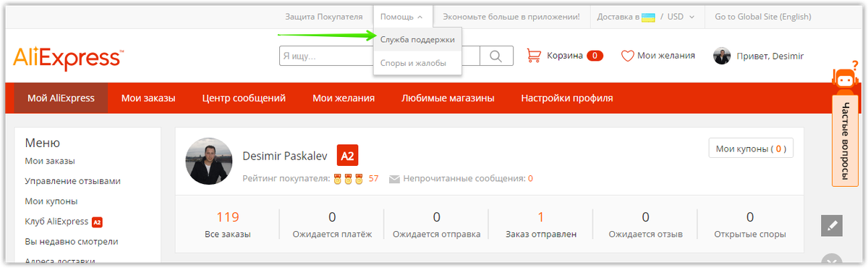The width and height of the screenshot is (868, 268).
Task: Click Go to Global Site (English)
Action: point(762,17)
